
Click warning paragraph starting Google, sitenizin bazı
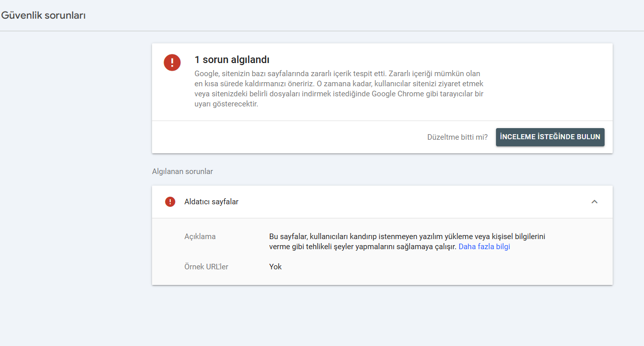pyautogui.click(x=339, y=89)
